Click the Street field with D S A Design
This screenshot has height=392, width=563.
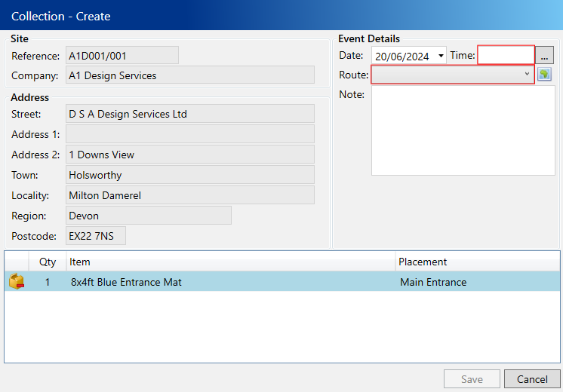point(189,114)
